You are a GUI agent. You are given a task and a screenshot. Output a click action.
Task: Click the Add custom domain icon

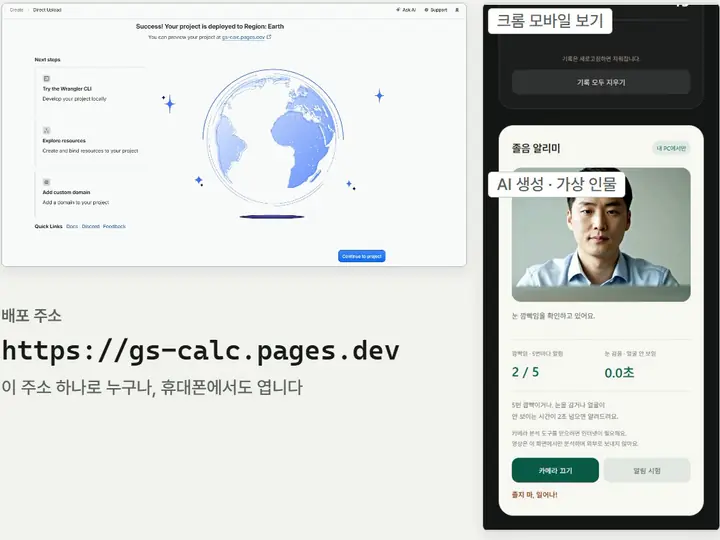(x=46, y=182)
